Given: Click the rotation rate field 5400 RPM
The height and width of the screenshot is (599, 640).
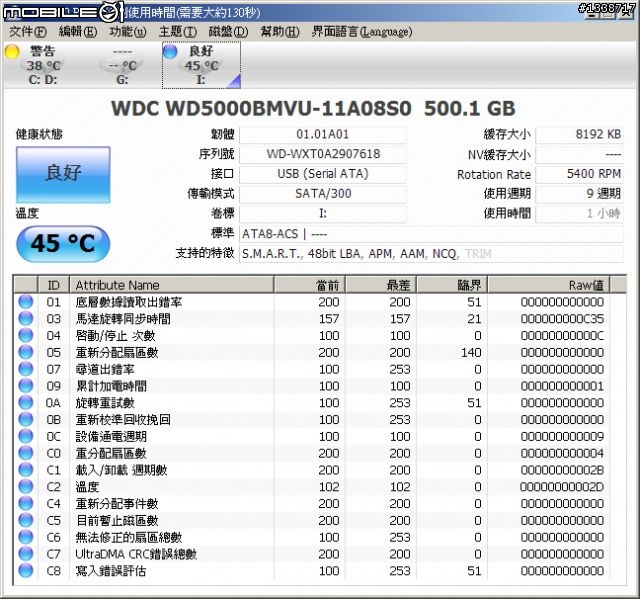Looking at the screenshot, I should click(580, 174).
